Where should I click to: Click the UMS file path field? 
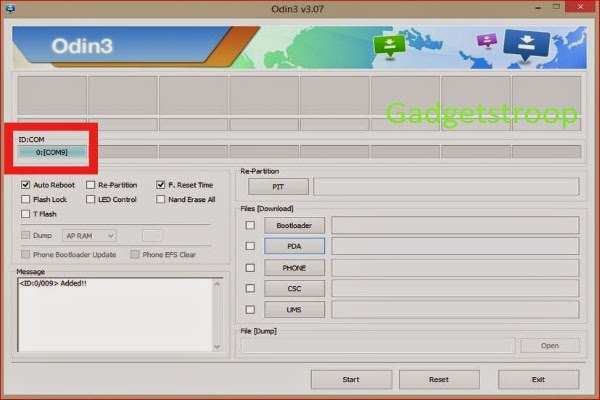click(455, 309)
